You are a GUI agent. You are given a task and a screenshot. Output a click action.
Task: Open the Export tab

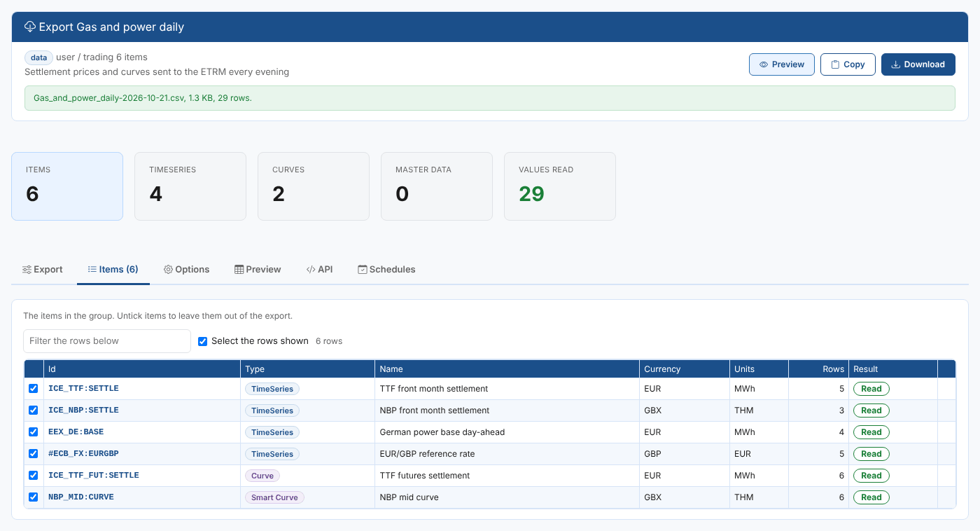tap(43, 270)
